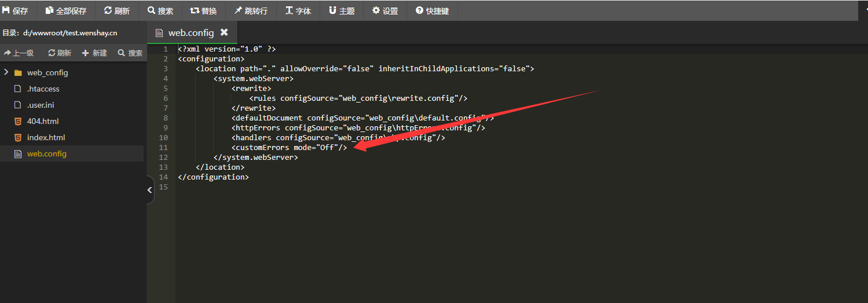Expand the web_config folder

pyautogui.click(x=6, y=72)
